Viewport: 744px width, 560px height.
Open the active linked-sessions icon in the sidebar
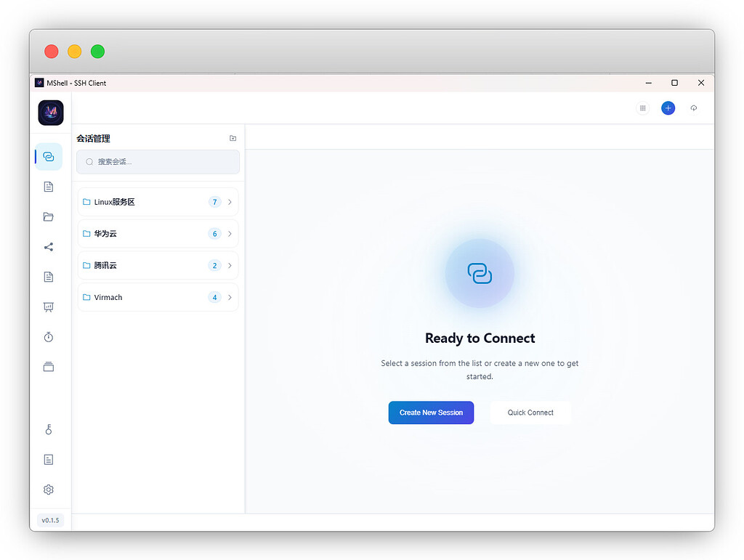click(49, 156)
